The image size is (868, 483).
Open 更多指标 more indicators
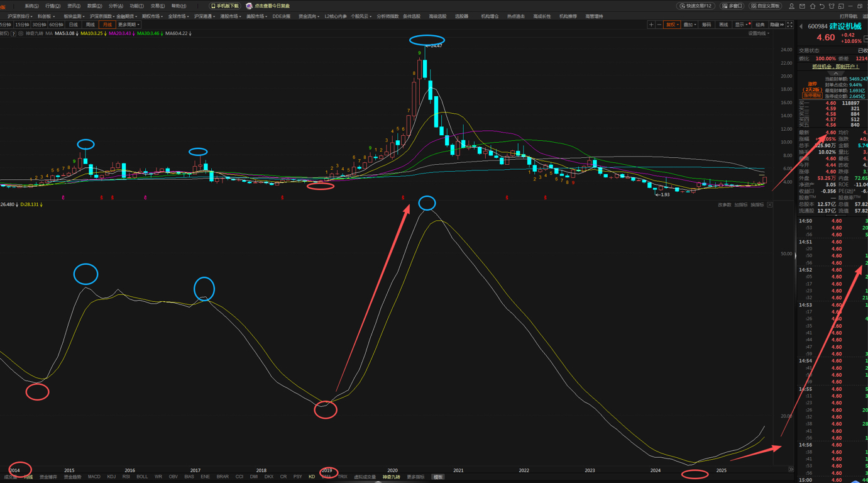coord(415,477)
